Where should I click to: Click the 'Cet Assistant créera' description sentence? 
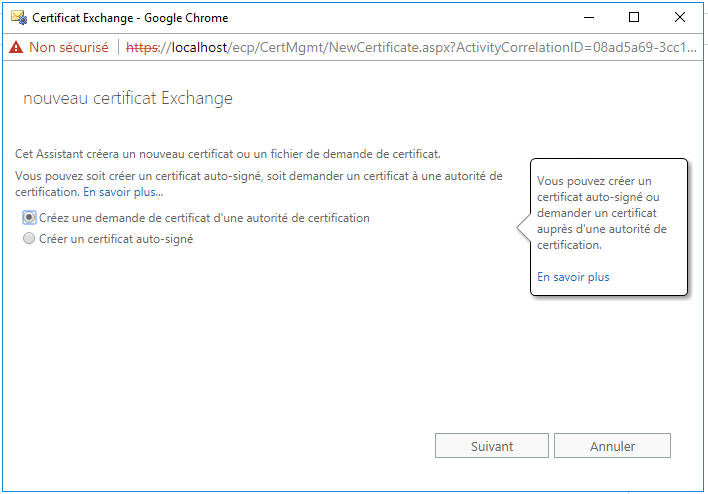pyautogui.click(x=228, y=154)
